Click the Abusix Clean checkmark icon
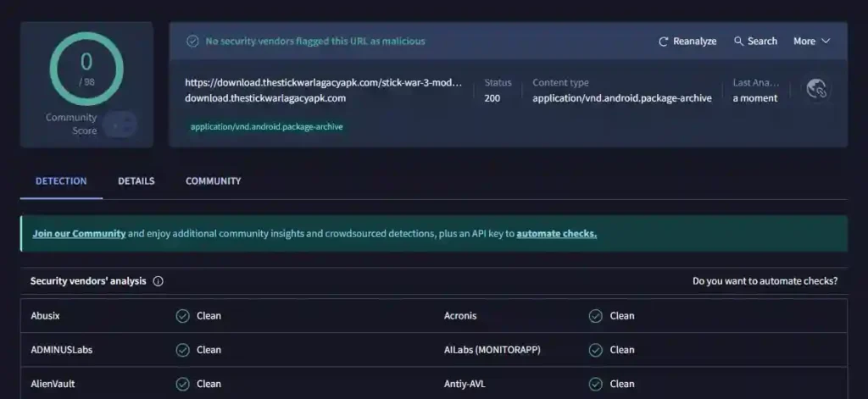 click(x=183, y=316)
